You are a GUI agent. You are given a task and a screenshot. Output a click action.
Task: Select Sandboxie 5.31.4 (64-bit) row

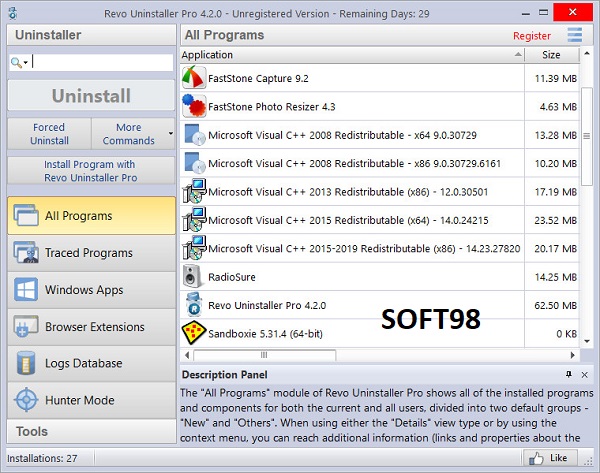tap(380, 334)
